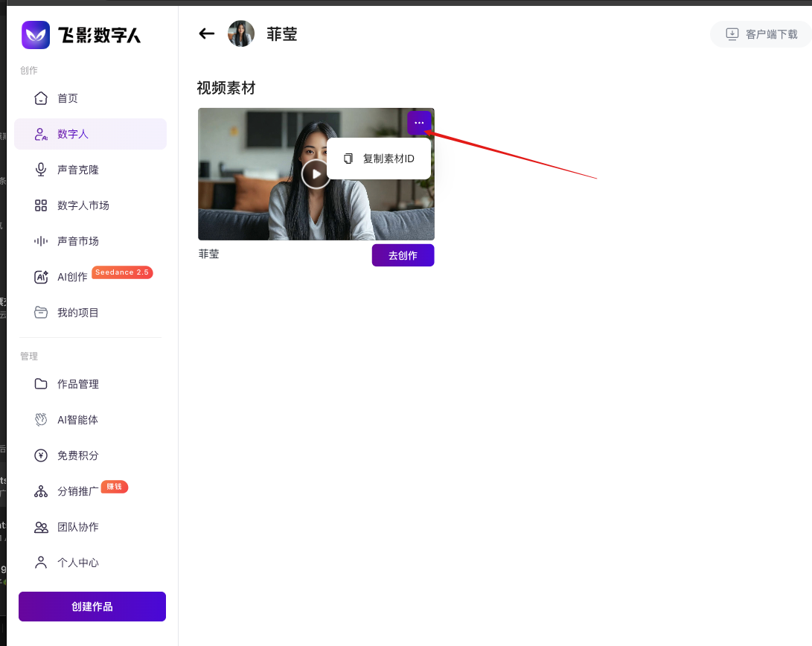Navigate to 我的项目 menu label
Screen dimensions: 812x646
[77, 313]
